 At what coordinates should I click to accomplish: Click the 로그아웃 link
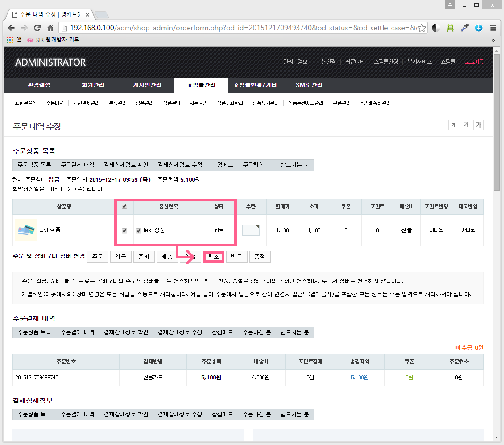pos(474,62)
